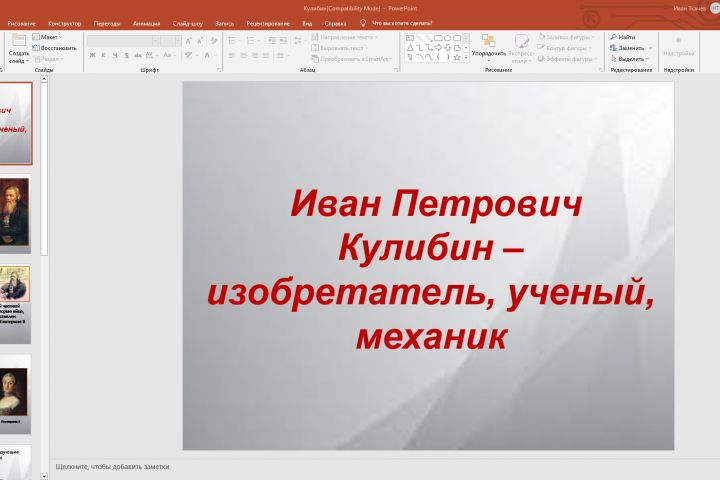Open the Рисование ribbon tab
This screenshot has height=480, width=720.
click(22, 23)
